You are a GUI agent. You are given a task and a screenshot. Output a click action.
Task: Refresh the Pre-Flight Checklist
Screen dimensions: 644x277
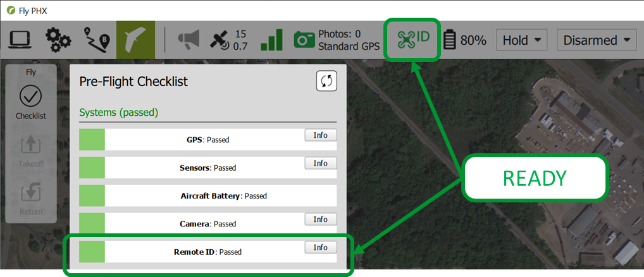point(326,81)
